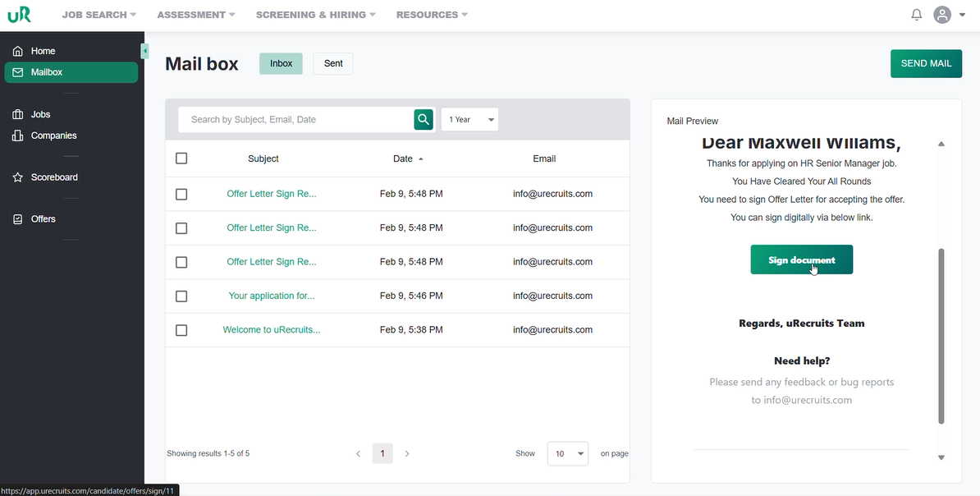Check the 'Your application for...' mail checkbox

click(x=181, y=296)
